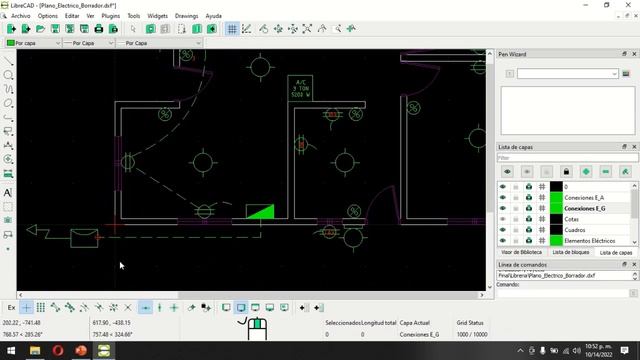Toggle visibility of Cotas layer
This screenshot has height=360, width=640.
coord(503,219)
